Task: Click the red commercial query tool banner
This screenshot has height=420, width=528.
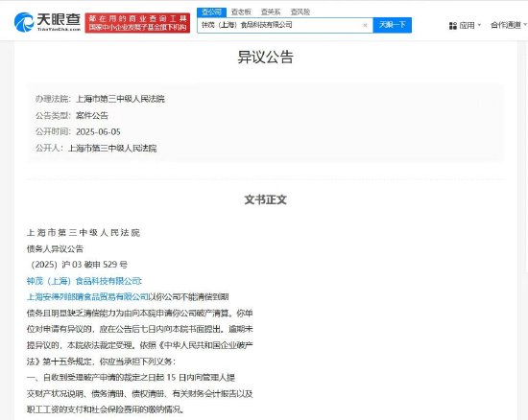Action: 137,23
